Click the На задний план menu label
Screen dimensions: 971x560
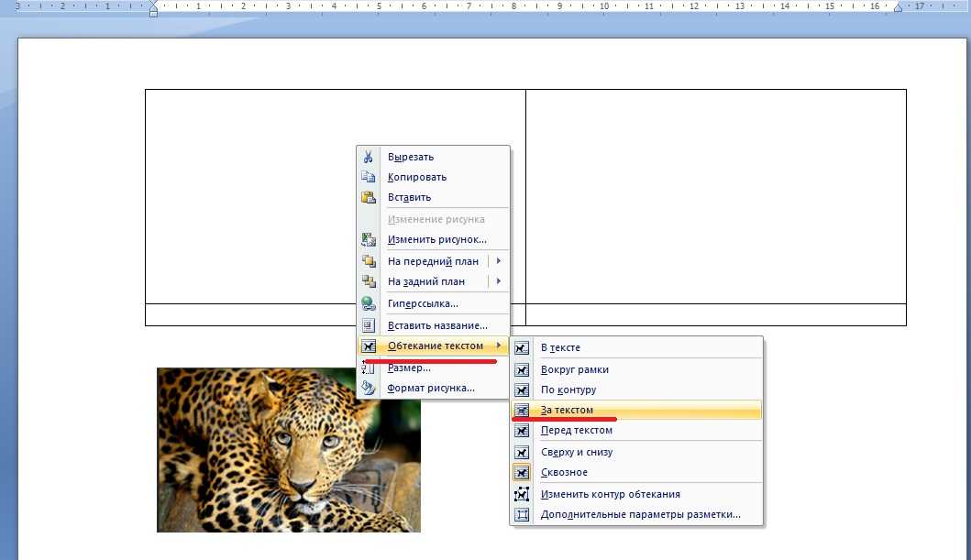(x=426, y=281)
